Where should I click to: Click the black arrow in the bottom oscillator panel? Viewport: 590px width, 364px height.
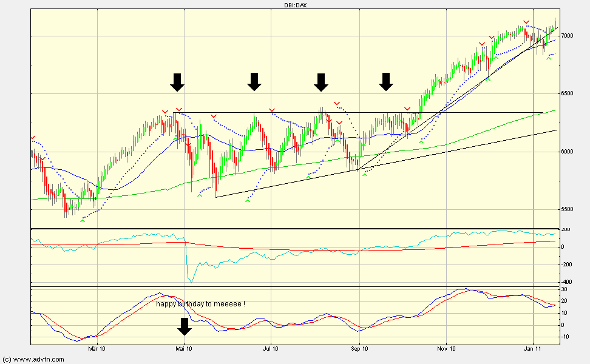(x=185, y=326)
